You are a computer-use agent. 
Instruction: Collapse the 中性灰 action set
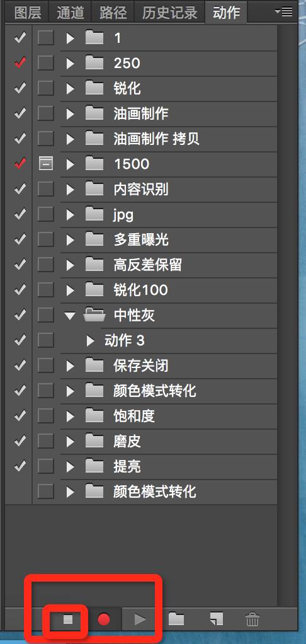(71, 316)
